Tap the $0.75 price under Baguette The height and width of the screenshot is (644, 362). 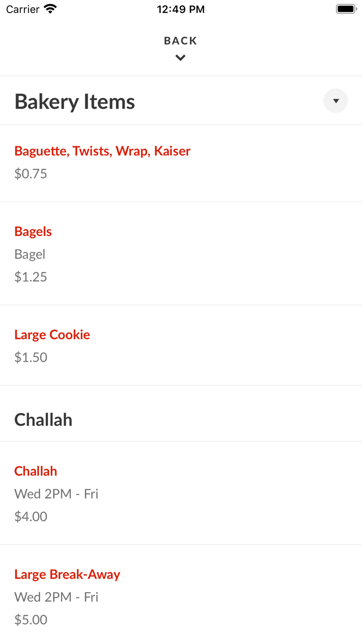[x=31, y=173]
